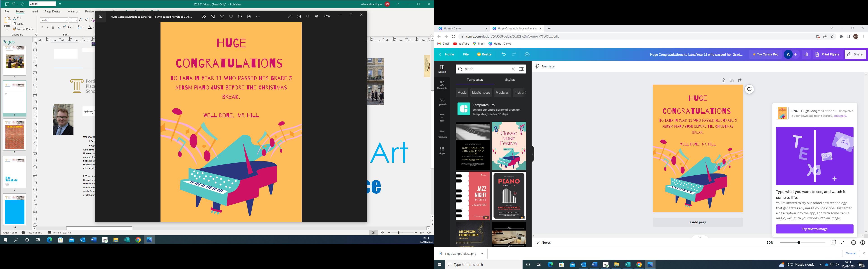Image resolution: width=868 pixels, height=269 pixels.
Task: Open the Photos 'See more' ellipsis menu
Action: tap(258, 17)
